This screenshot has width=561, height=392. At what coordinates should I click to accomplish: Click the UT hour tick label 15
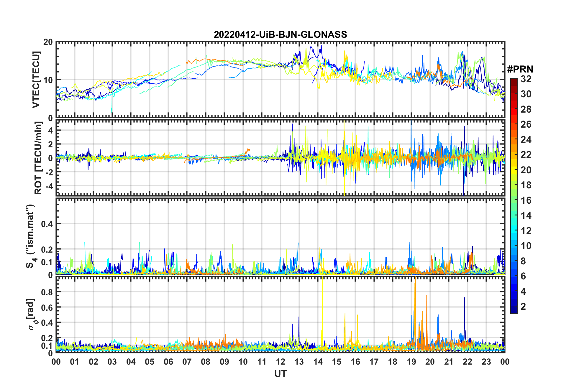coord(337,362)
